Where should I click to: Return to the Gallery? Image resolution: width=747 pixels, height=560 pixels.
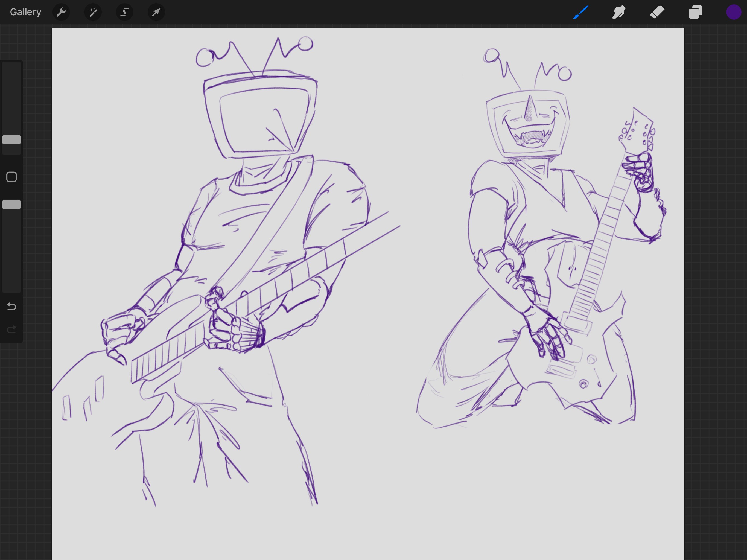[26, 12]
